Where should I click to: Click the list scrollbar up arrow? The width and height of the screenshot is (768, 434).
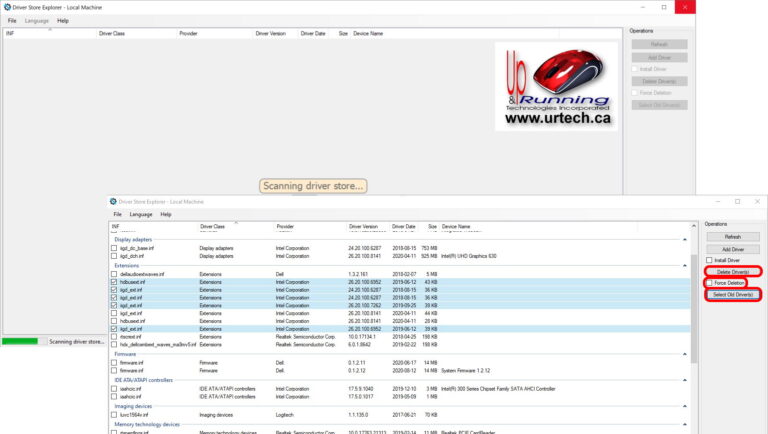pos(694,226)
